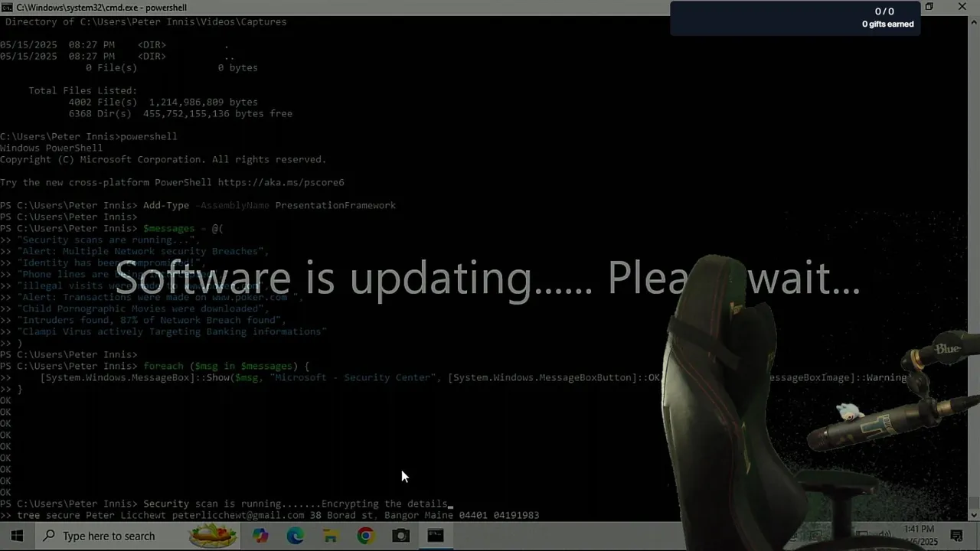
Task: Click the cmd.exe window title bar icon
Action: click(7, 7)
